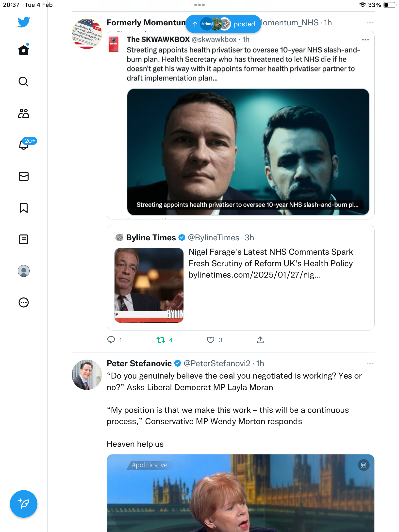Open the Bookmarks icon
The height and width of the screenshot is (532, 399).
[x=24, y=208]
